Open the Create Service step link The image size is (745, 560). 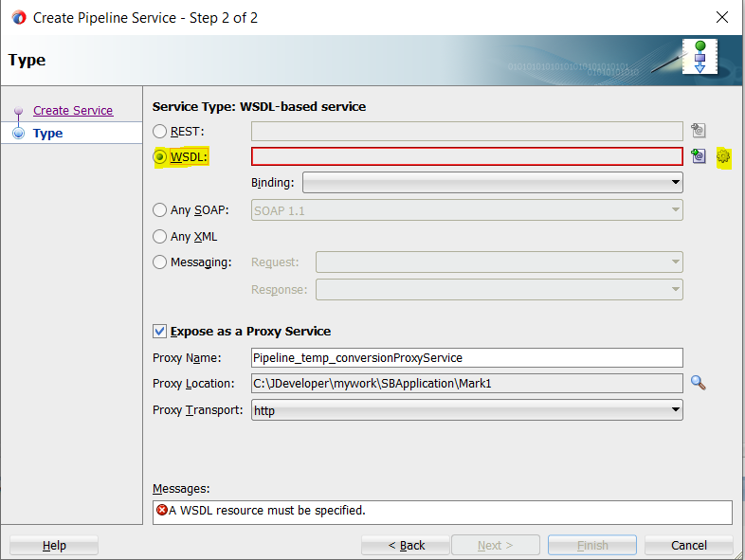[x=73, y=111]
